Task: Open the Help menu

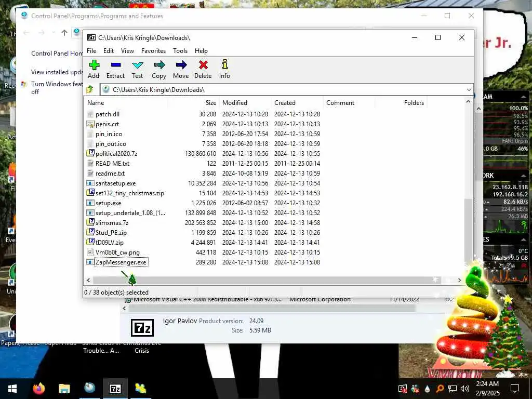Action: click(201, 50)
